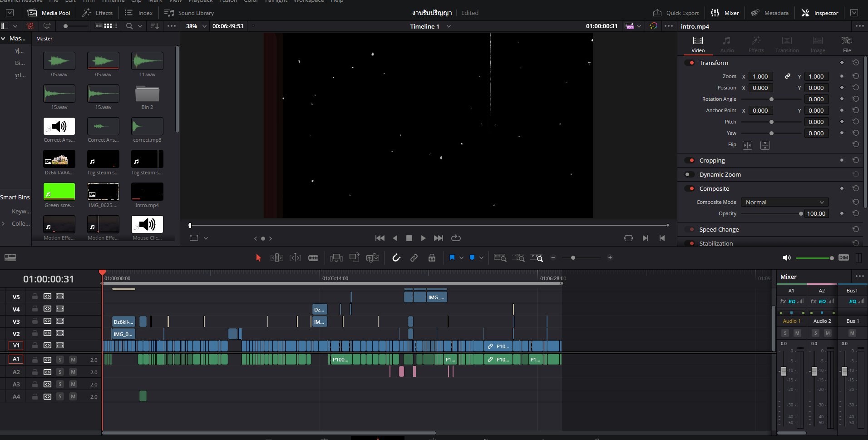The image size is (868, 440).
Task: Play timeline in reverse
Action: click(x=395, y=238)
